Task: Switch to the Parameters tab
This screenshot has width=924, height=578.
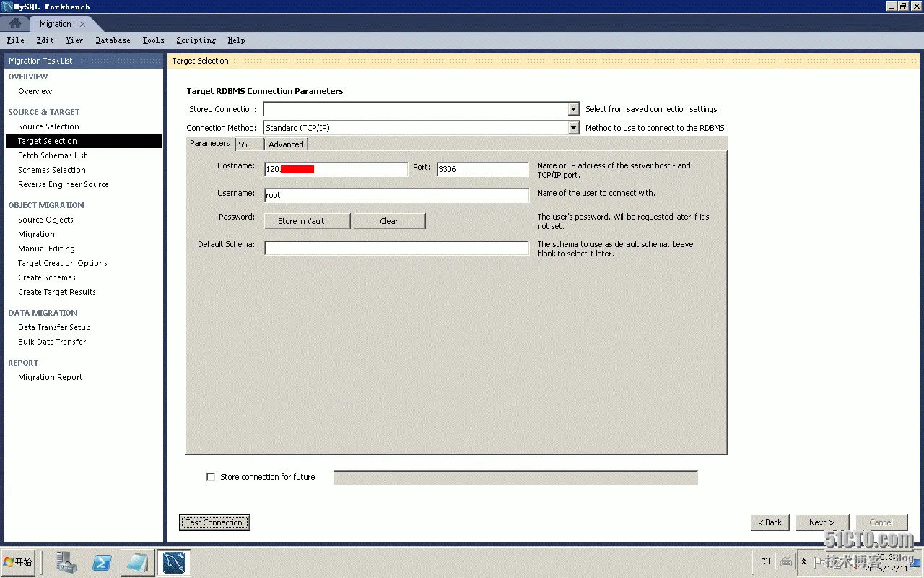Action: (210, 143)
